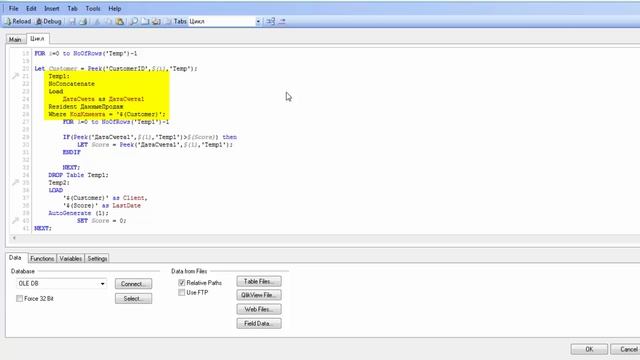Click the line 'SET Score = 0;'

(x=102, y=220)
